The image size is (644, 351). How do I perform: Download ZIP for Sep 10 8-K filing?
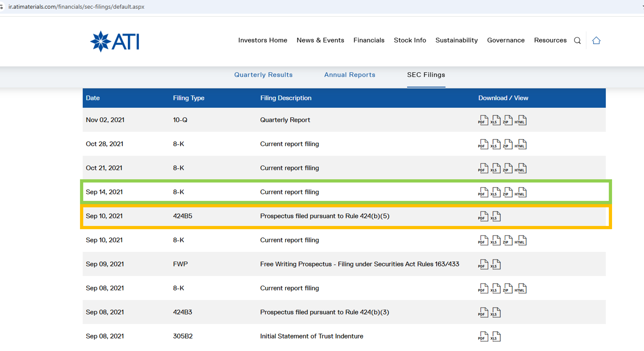pos(508,240)
